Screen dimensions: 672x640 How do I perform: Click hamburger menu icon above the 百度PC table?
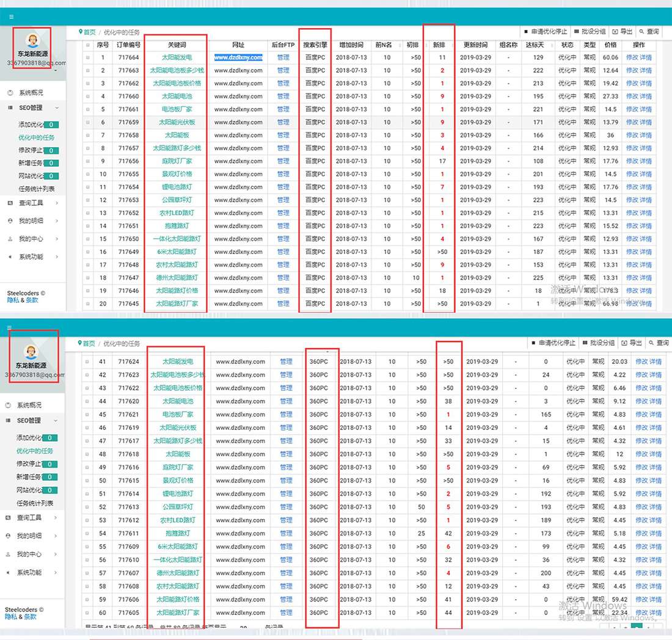pos(12,17)
